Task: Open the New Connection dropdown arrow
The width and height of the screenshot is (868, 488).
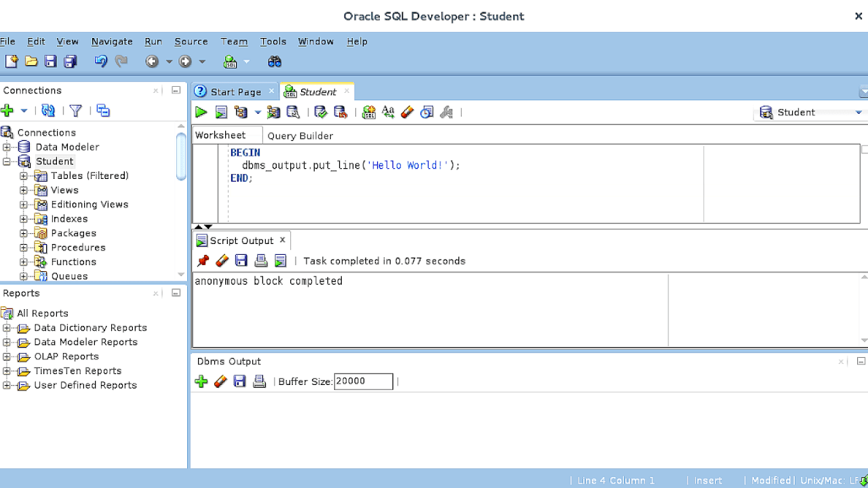Action: point(24,110)
